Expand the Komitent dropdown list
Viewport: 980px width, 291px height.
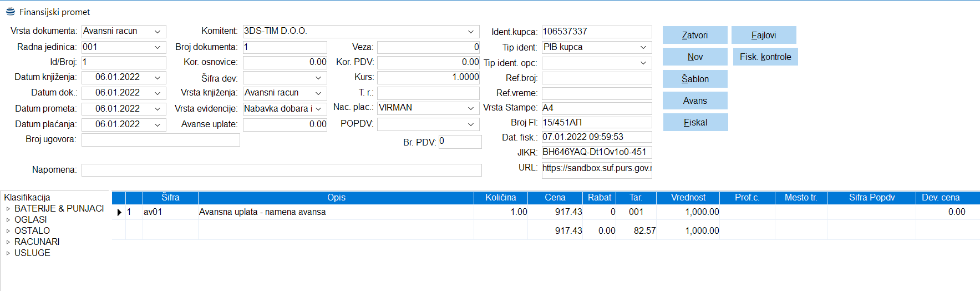pyautogui.click(x=470, y=32)
